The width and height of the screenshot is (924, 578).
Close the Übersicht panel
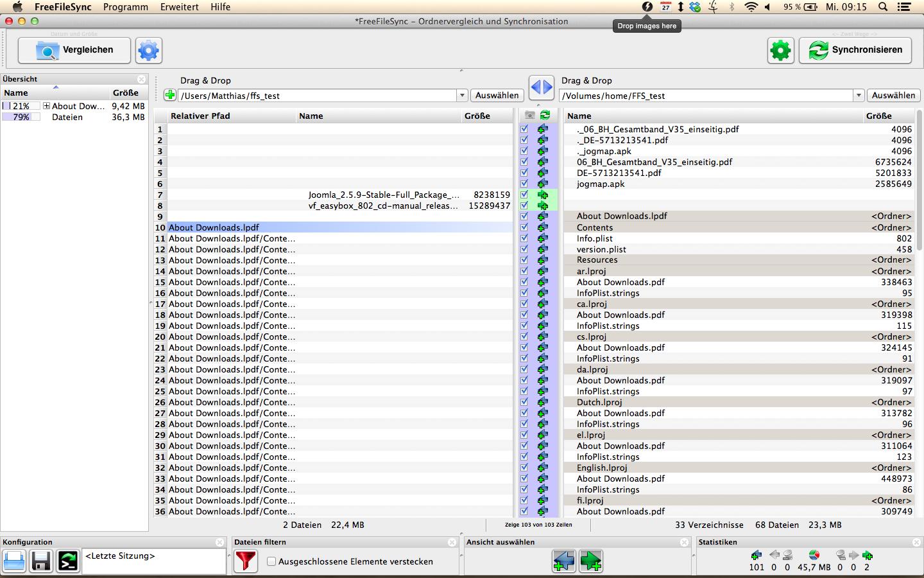coord(142,79)
